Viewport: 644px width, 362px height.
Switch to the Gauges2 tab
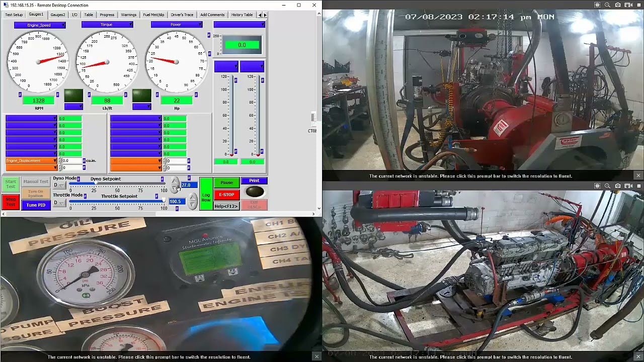[58, 15]
